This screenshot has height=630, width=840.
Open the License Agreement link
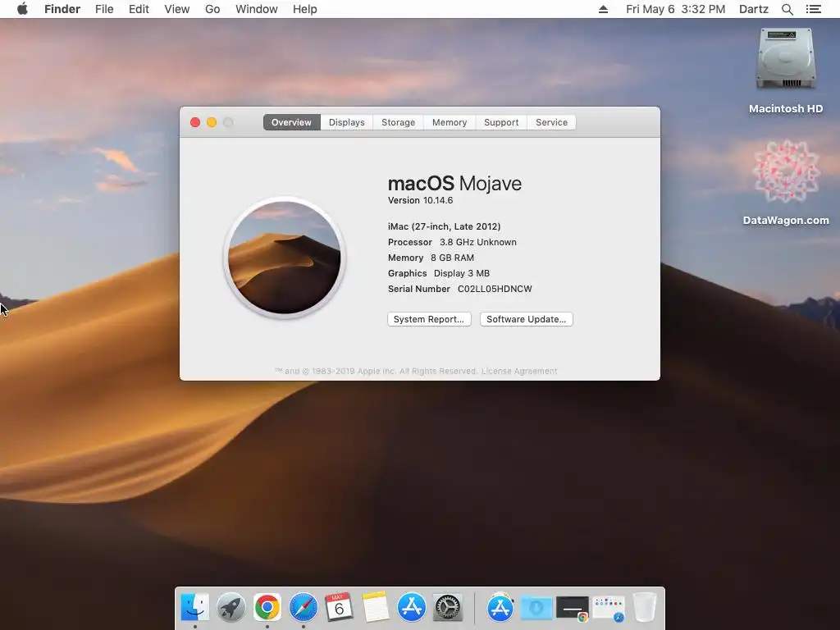click(519, 371)
